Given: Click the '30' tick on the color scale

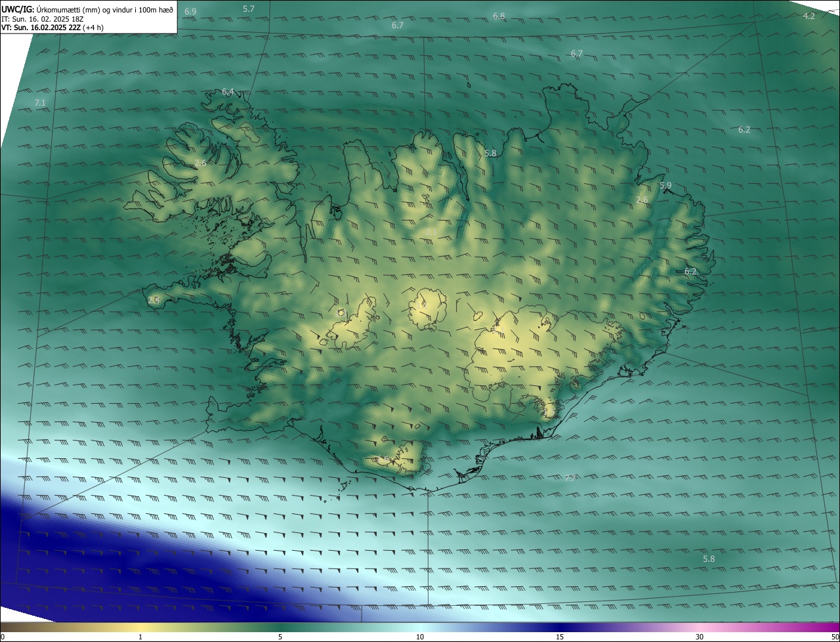Looking at the screenshot, I should 700,637.
